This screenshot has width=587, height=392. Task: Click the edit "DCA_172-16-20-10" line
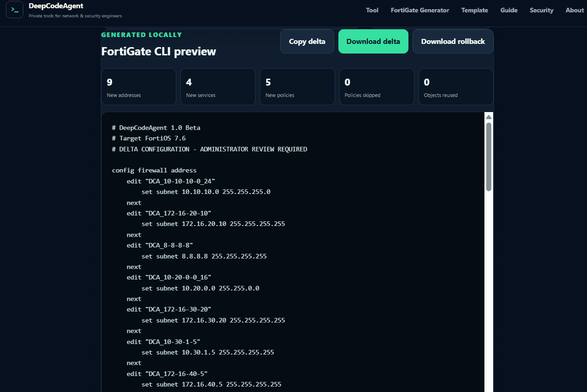click(x=169, y=213)
